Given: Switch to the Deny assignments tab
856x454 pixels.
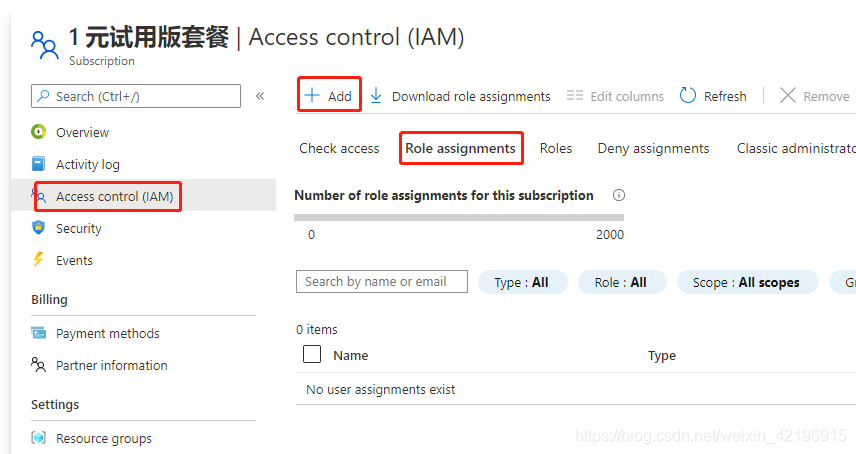Looking at the screenshot, I should (x=653, y=148).
